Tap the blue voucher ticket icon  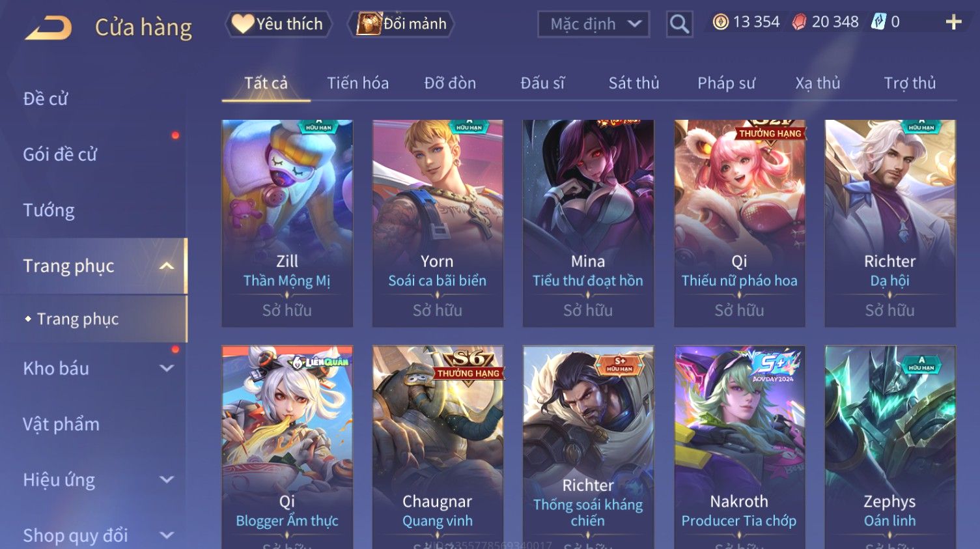click(x=878, y=22)
